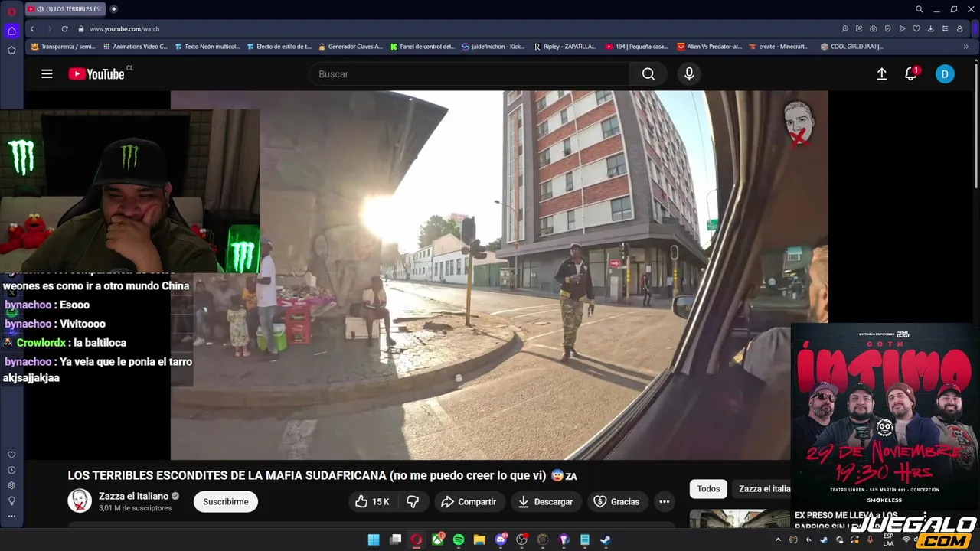
Task: Go to the YouTube home logo
Action: tap(96, 73)
